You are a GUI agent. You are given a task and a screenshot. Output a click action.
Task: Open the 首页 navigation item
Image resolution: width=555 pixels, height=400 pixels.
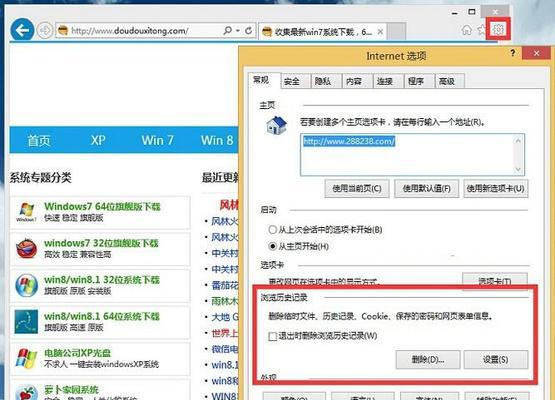coord(39,141)
